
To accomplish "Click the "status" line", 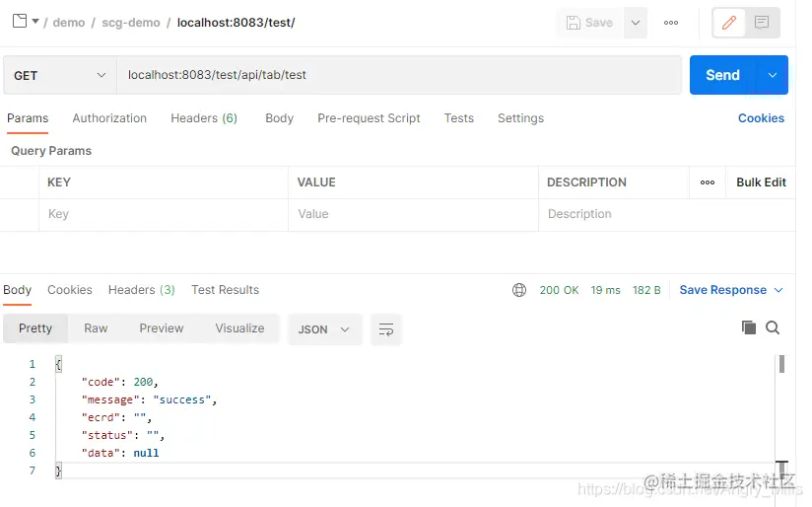I will pyautogui.click(x=123, y=435).
